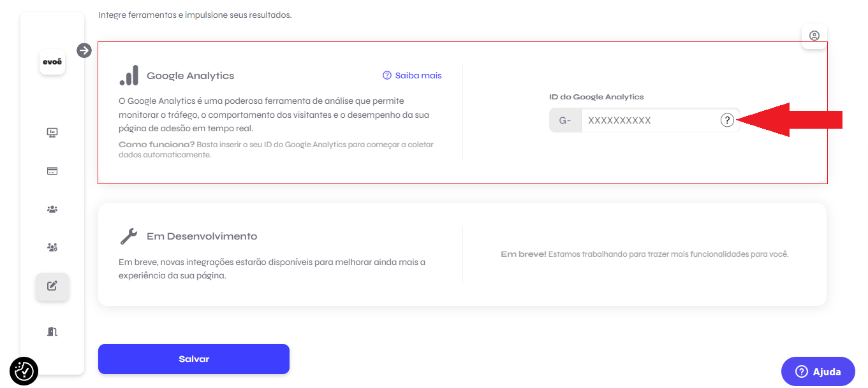Image resolution: width=868 pixels, height=388 pixels.
Task: Click the evoê logo
Action: (x=52, y=62)
